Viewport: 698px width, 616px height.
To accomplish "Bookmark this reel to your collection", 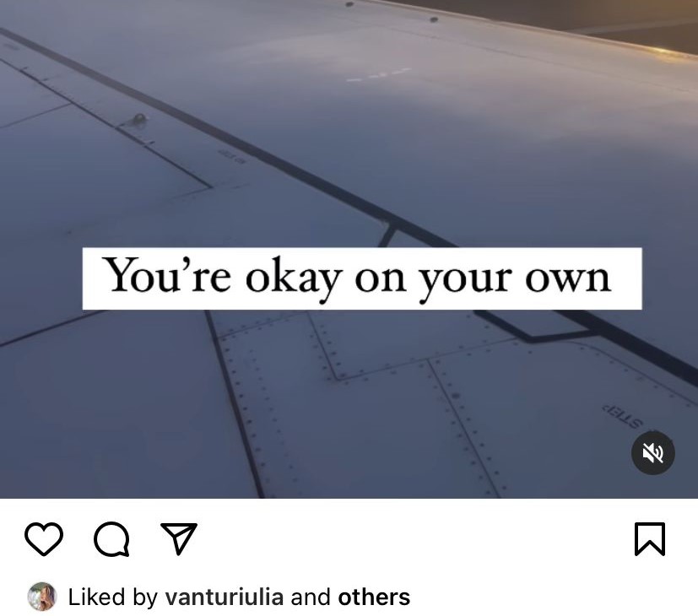I will pyautogui.click(x=650, y=539).
